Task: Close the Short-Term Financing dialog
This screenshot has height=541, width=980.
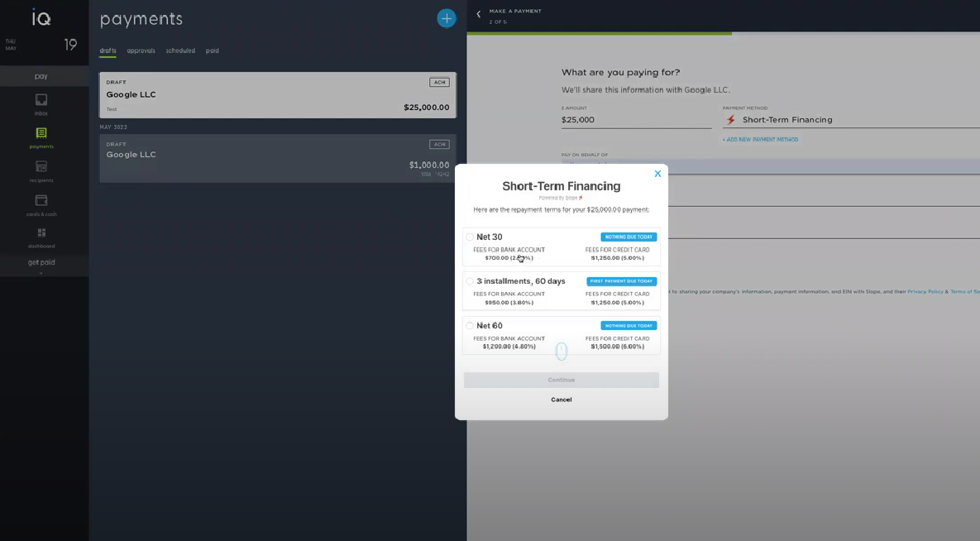Action: (657, 174)
